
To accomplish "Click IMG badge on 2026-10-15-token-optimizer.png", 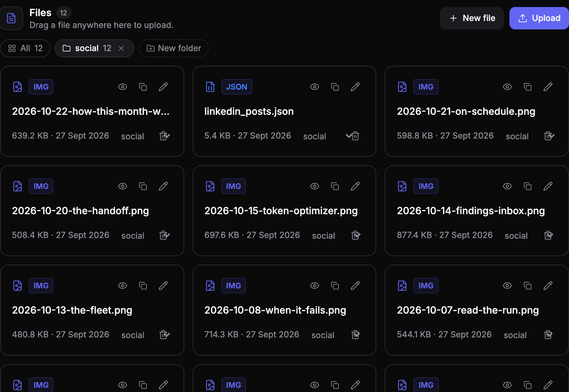I will (x=234, y=186).
